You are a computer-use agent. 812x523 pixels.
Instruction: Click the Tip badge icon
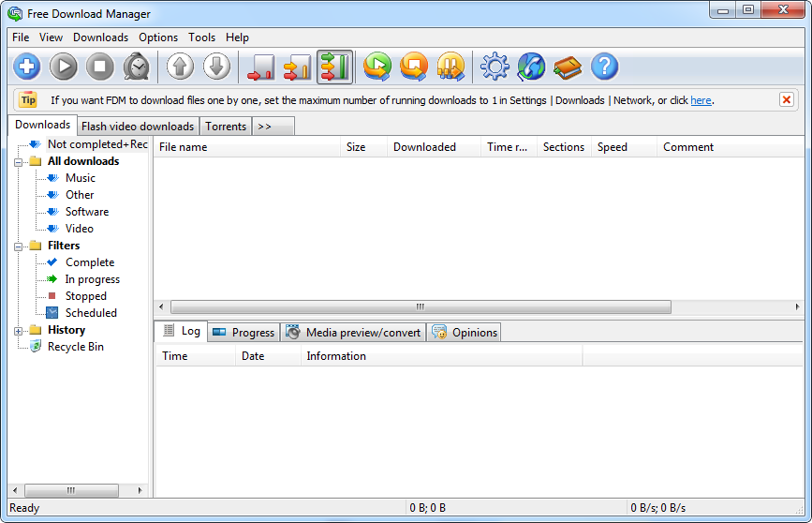pyautogui.click(x=28, y=99)
